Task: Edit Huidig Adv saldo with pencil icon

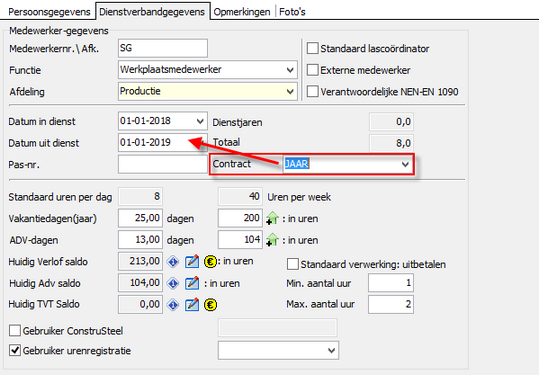Action: tap(192, 283)
